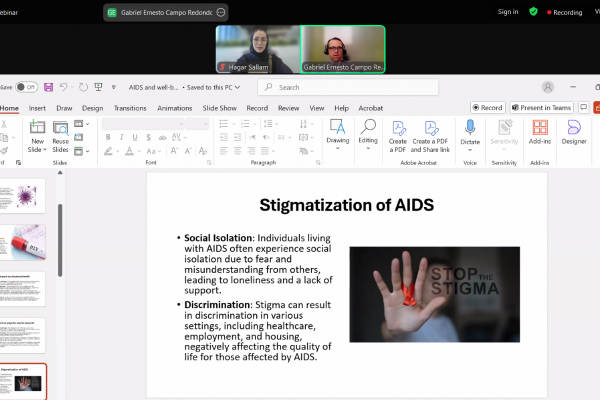
Task: Apply the font color
Action: click(129, 151)
